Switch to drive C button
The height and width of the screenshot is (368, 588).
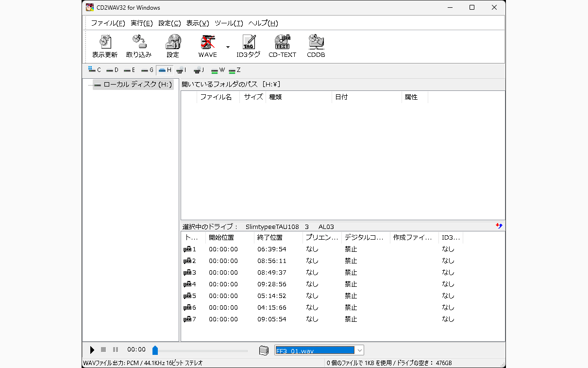pos(95,70)
